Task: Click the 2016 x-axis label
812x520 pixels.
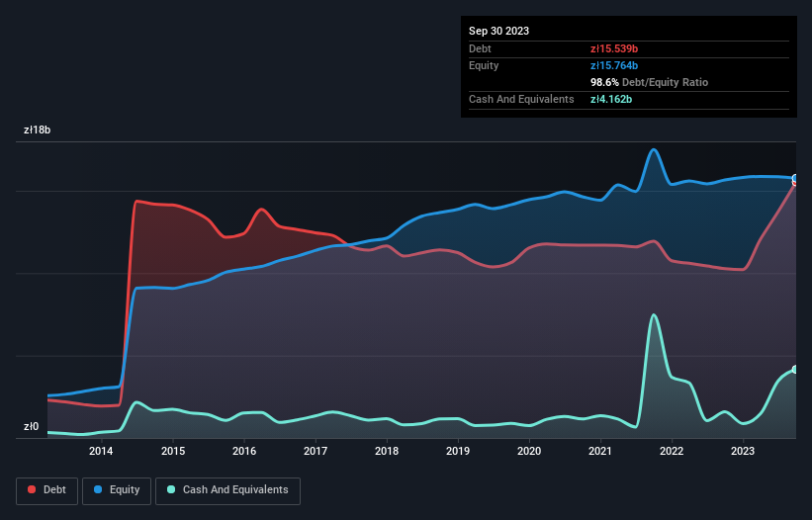Action: [x=244, y=451]
